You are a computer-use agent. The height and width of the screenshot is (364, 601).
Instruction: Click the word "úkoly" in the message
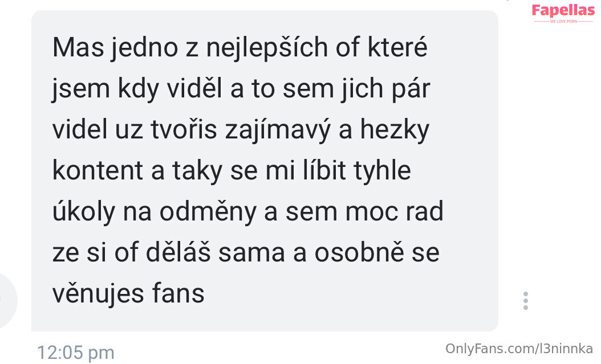84,211
